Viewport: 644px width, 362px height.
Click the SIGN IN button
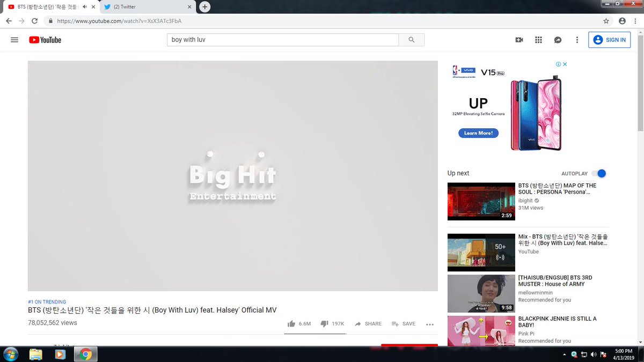[x=609, y=40]
